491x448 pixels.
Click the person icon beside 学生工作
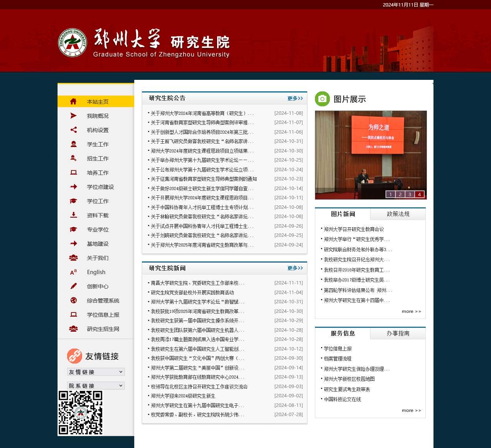[x=73, y=144]
